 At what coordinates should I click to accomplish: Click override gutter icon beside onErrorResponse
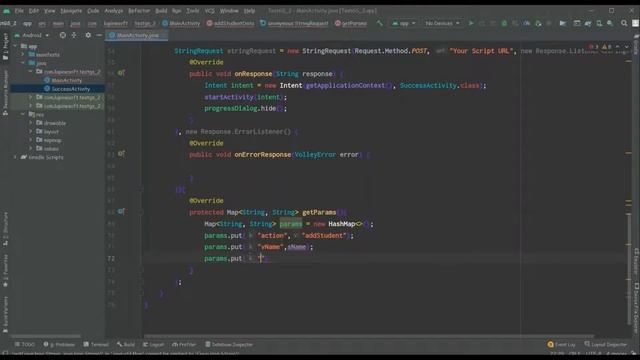[x=121, y=154]
